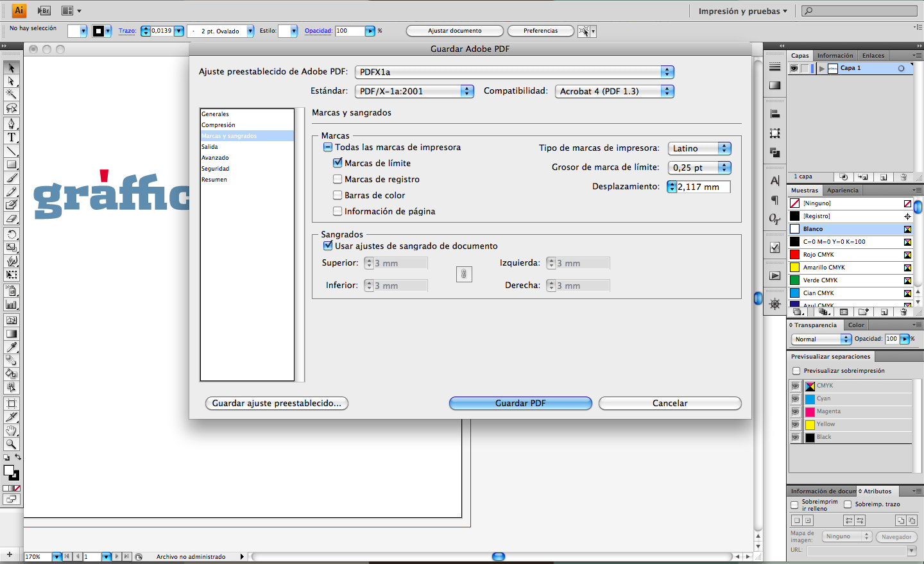Switch to the Información tab
Screen dimensions: 924x564
(x=835, y=56)
